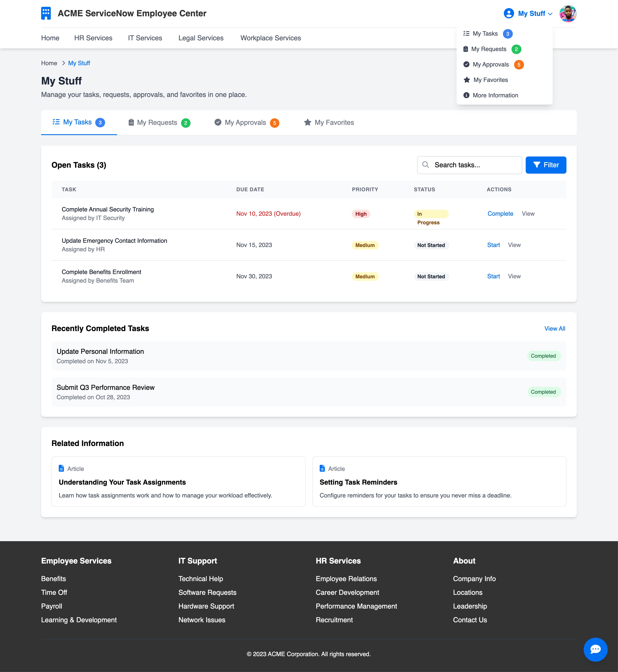Image resolution: width=618 pixels, height=672 pixels.
Task: Click the ACME building logo icon
Action: [x=46, y=13]
